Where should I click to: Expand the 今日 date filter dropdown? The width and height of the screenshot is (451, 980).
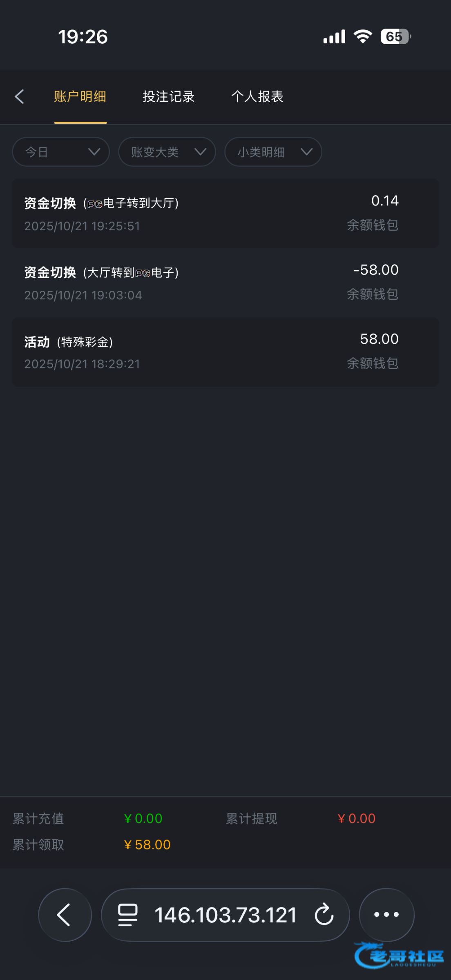61,152
